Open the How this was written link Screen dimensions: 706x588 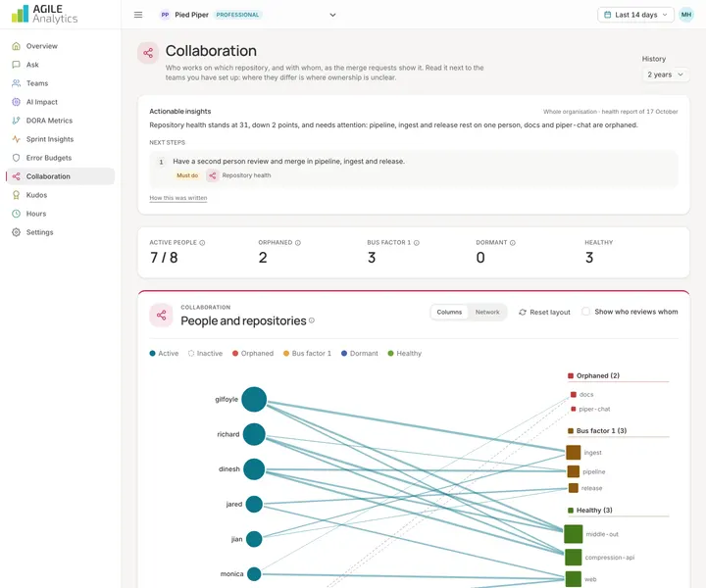click(178, 198)
